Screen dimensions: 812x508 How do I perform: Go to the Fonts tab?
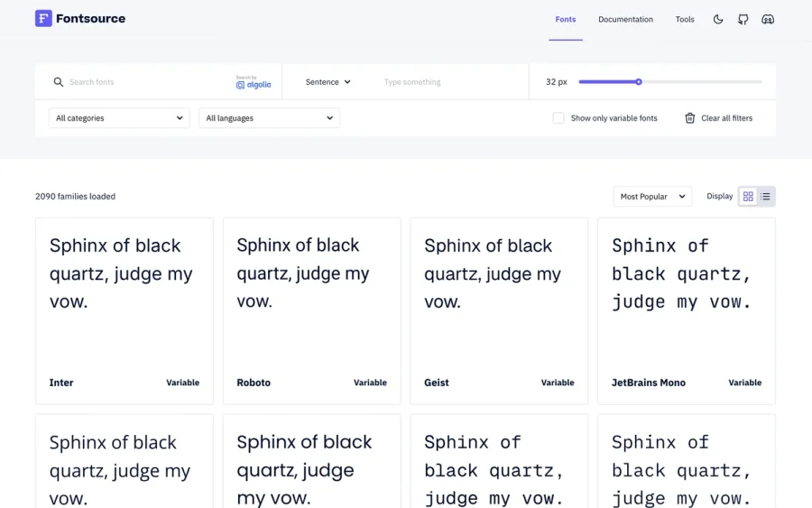[x=566, y=20]
